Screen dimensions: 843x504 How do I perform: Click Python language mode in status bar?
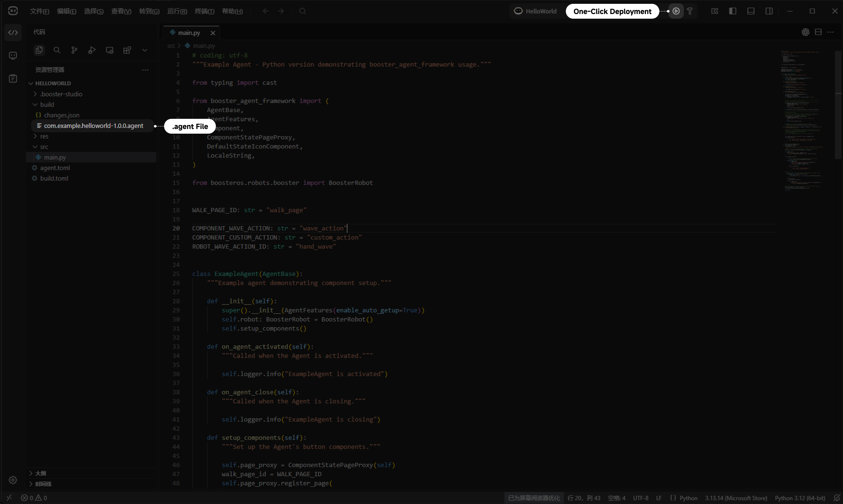pos(689,498)
